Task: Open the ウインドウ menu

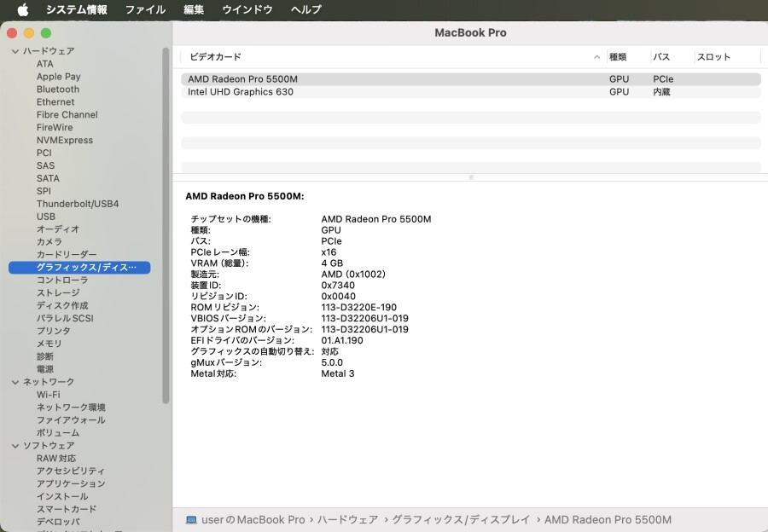Action: 247,9
